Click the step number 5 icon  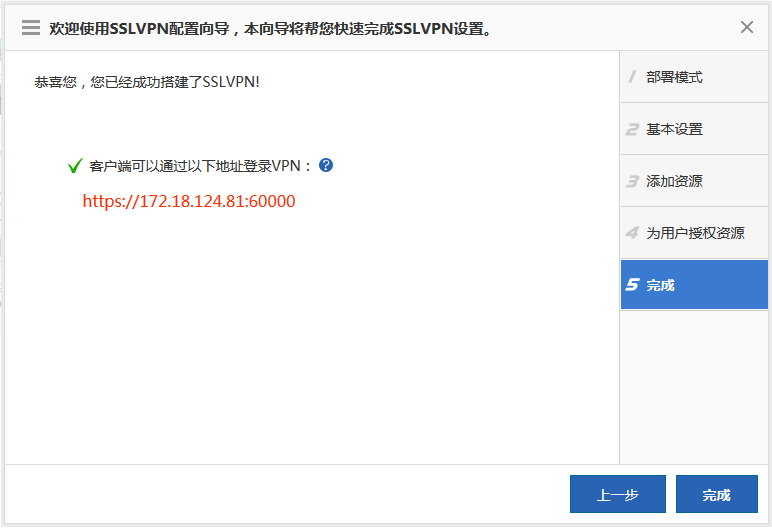(x=632, y=285)
